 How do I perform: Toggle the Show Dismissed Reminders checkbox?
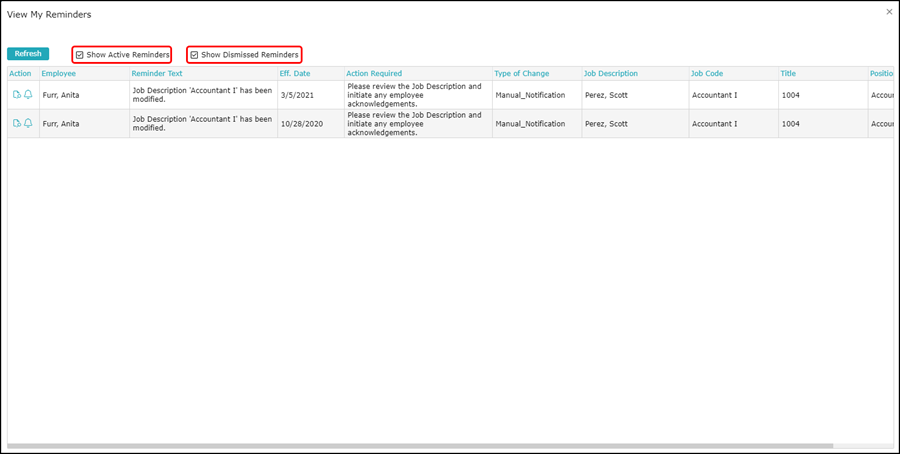(194, 55)
